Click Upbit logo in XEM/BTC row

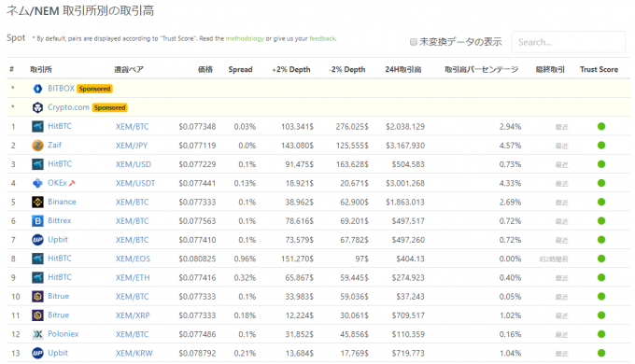pyautogui.click(x=37, y=240)
